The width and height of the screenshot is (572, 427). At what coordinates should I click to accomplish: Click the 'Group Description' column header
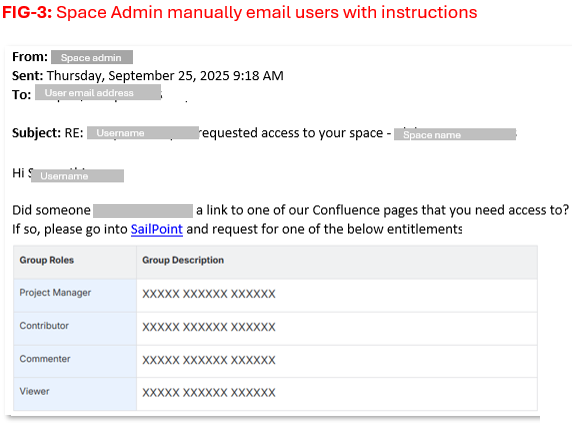pos(337,262)
